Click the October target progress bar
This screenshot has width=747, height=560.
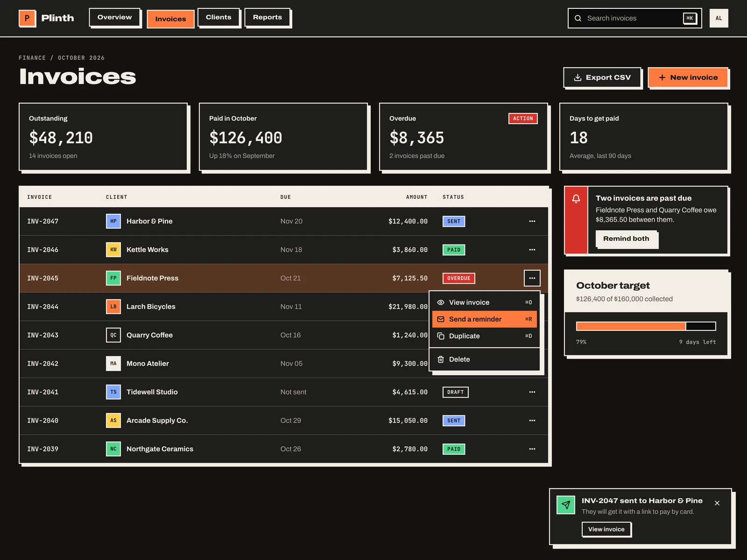pos(646,326)
